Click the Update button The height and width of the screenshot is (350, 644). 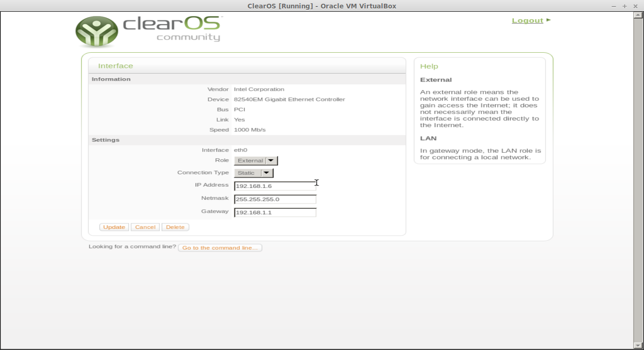click(114, 227)
